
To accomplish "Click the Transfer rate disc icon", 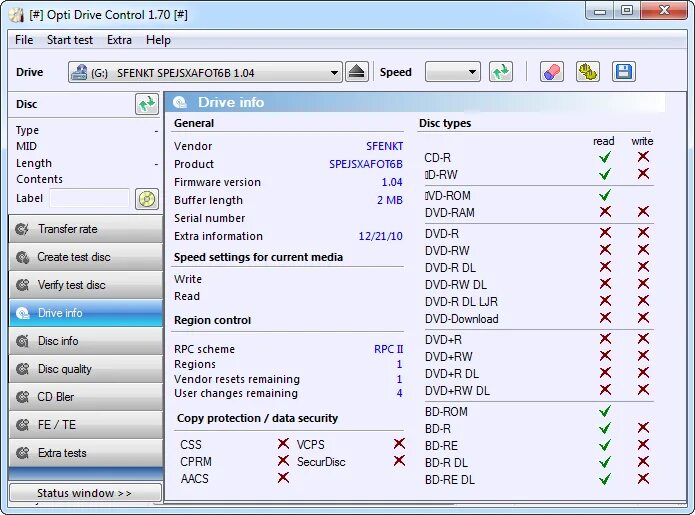I will click(x=22, y=229).
